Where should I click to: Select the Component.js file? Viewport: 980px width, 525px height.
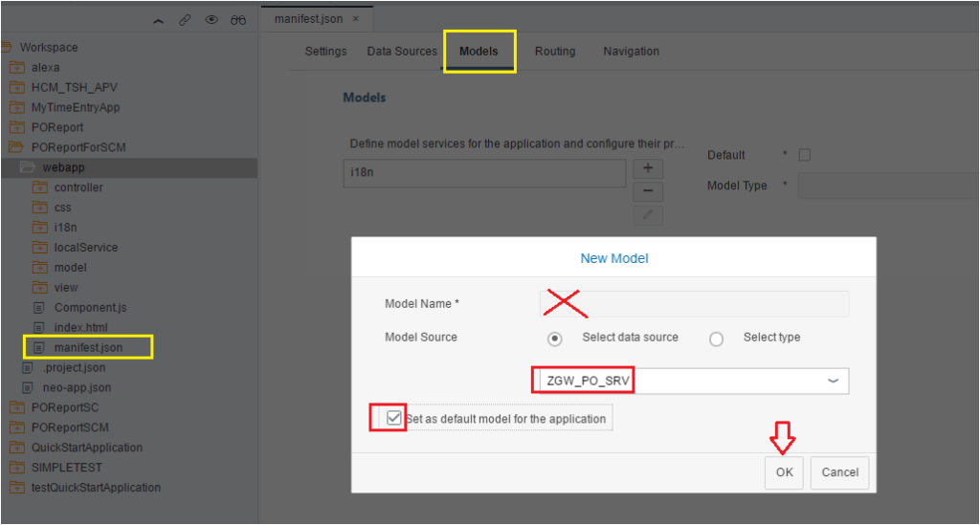click(90, 307)
